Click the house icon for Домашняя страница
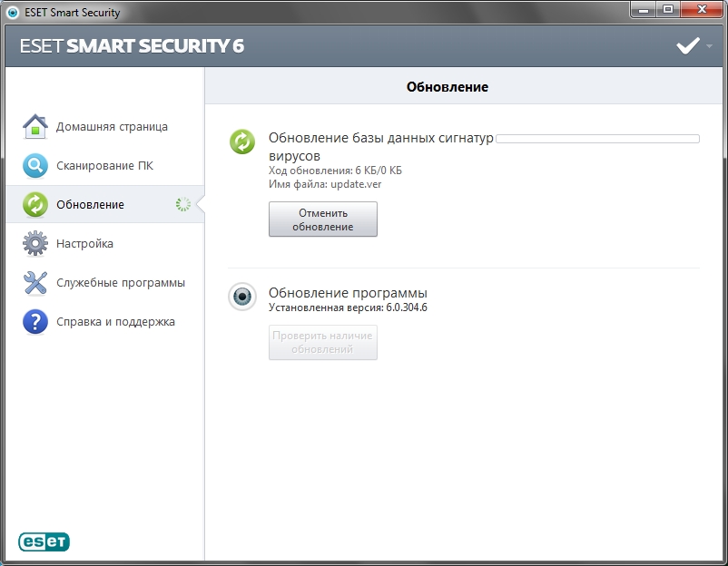This screenshot has width=728, height=566. point(34,127)
